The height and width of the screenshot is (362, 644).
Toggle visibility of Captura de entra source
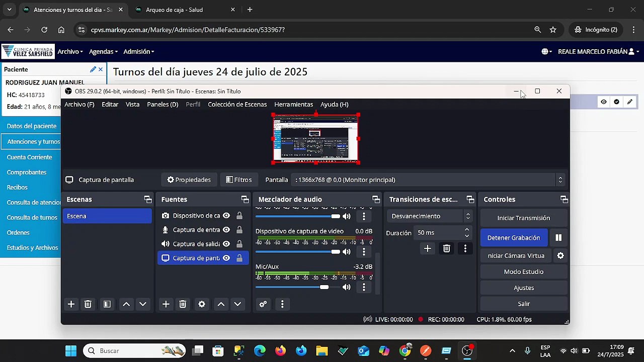coord(226,230)
